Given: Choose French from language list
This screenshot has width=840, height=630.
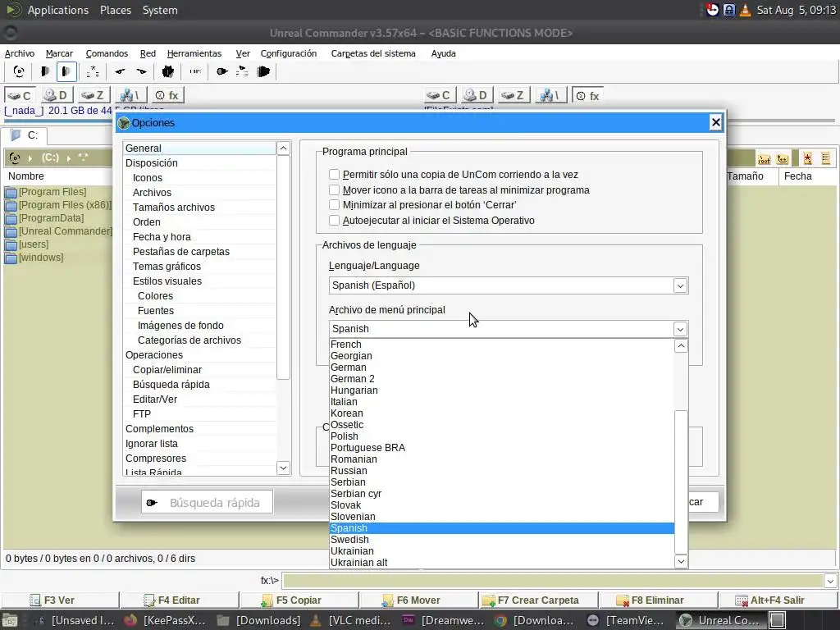Looking at the screenshot, I should coord(501,345).
